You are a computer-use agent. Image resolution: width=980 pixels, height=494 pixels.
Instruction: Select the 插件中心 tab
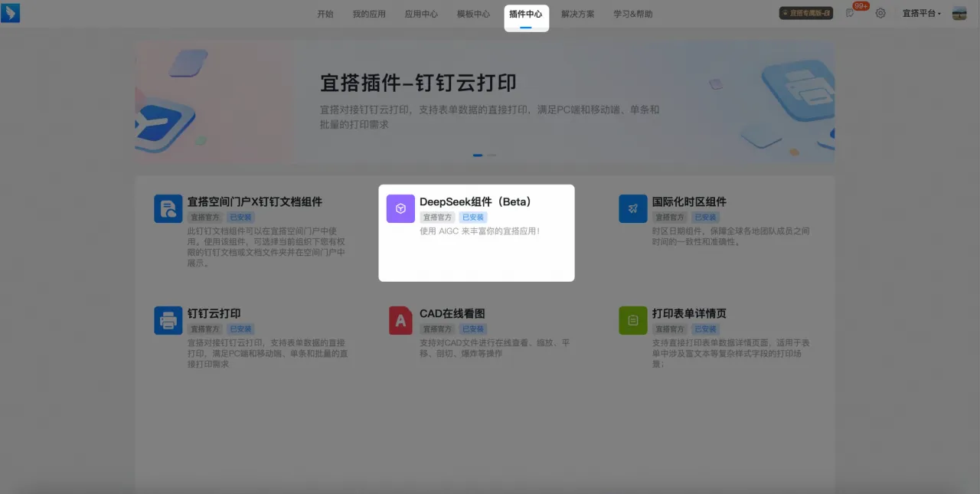point(526,14)
